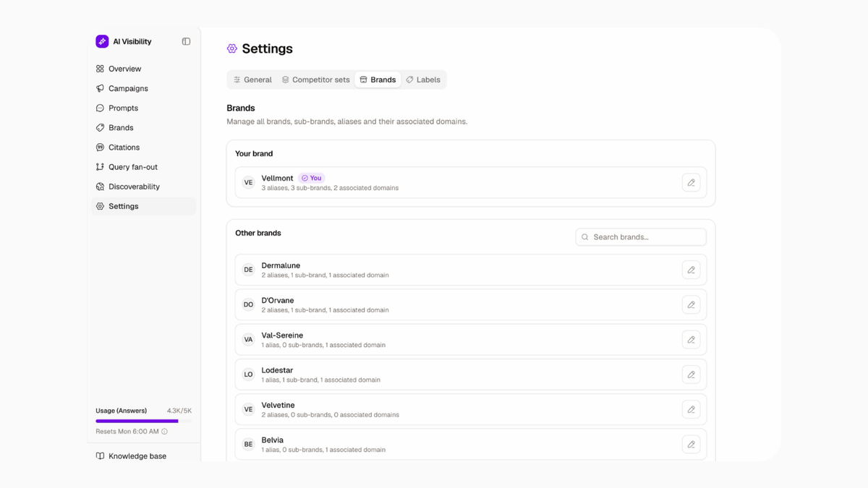The height and width of the screenshot is (488, 868).
Task: Edit the Velvetine brand
Action: tap(691, 409)
